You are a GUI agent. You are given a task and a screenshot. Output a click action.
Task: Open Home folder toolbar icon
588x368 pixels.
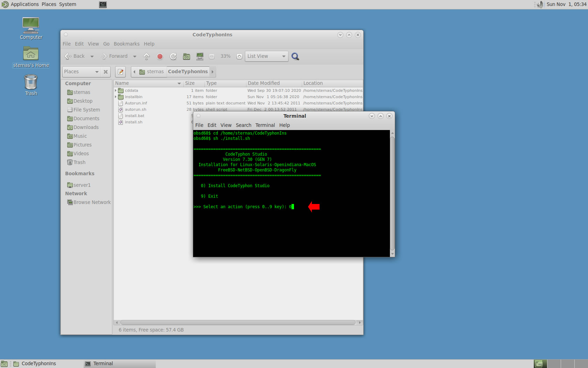187,56
